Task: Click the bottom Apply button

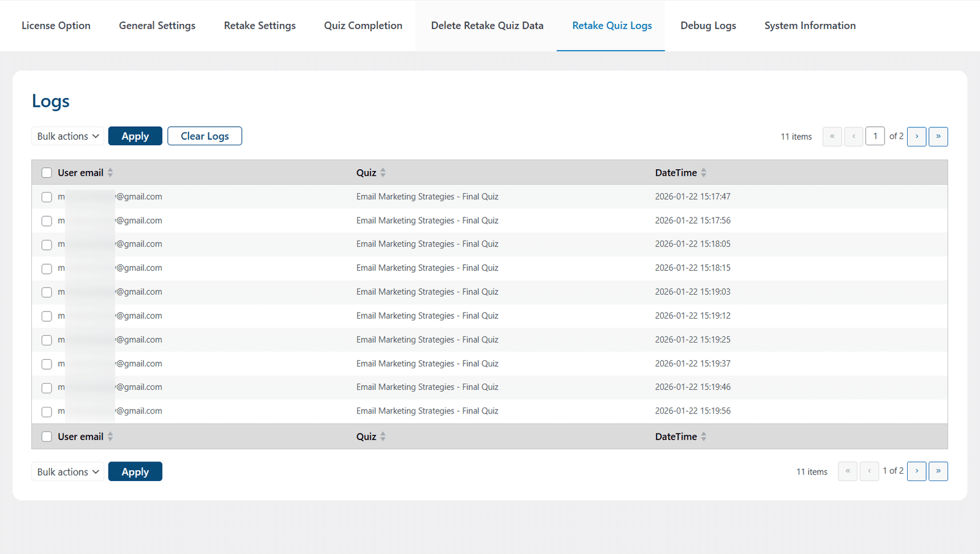Action: click(x=135, y=472)
